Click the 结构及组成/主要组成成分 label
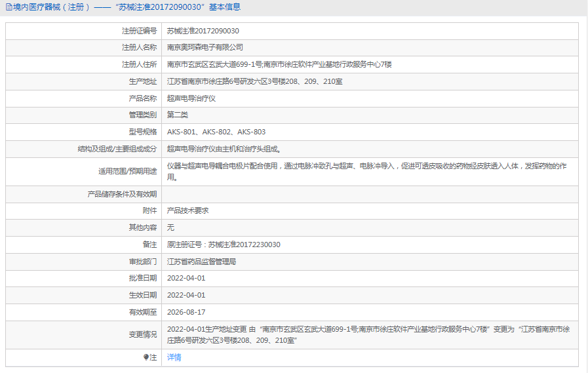 click(x=117, y=149)
